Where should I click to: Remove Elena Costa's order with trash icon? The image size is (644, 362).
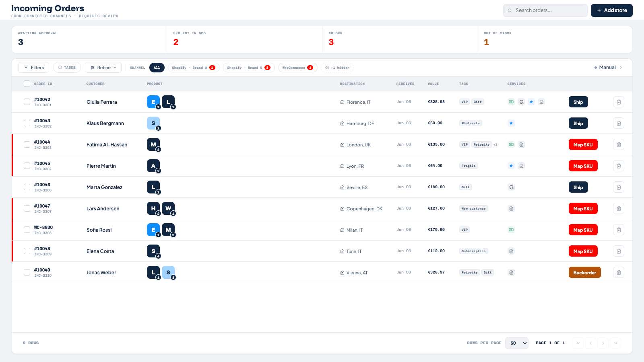619,251
